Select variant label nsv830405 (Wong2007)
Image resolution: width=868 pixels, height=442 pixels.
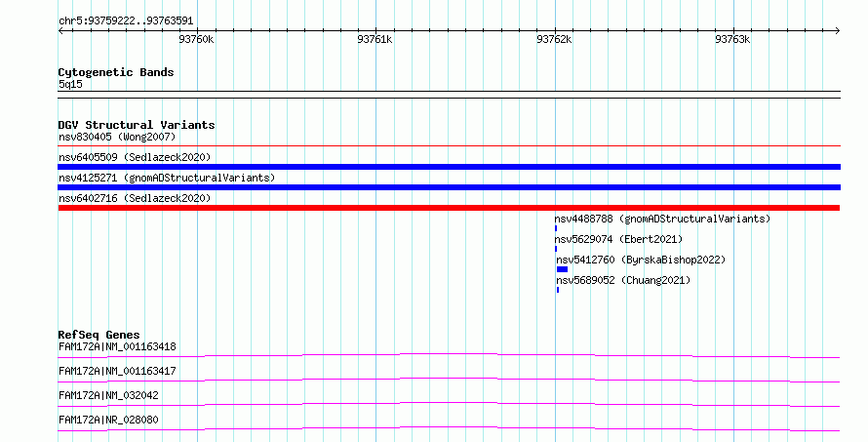pyautogui.click(x=117, y=137)
